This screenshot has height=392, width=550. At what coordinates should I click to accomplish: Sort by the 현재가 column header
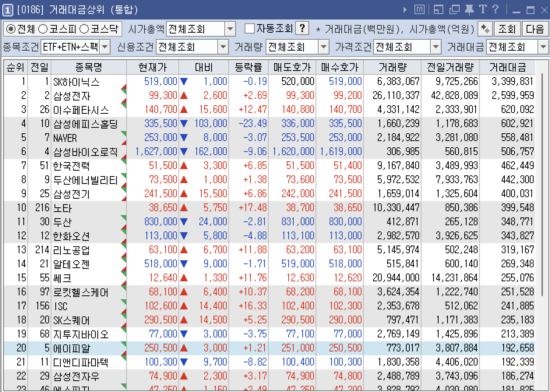pos(153,67)
